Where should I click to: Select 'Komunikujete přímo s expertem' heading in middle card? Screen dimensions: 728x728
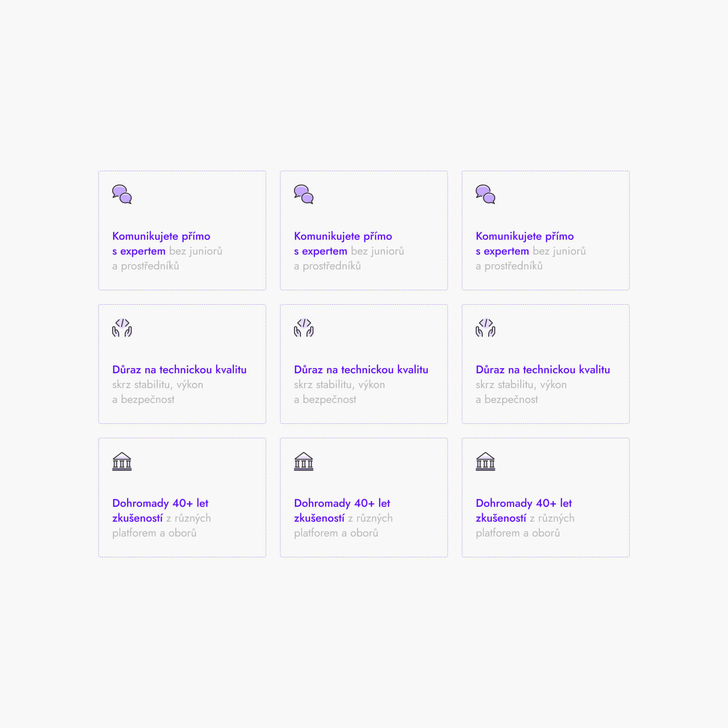pos(343,243)
